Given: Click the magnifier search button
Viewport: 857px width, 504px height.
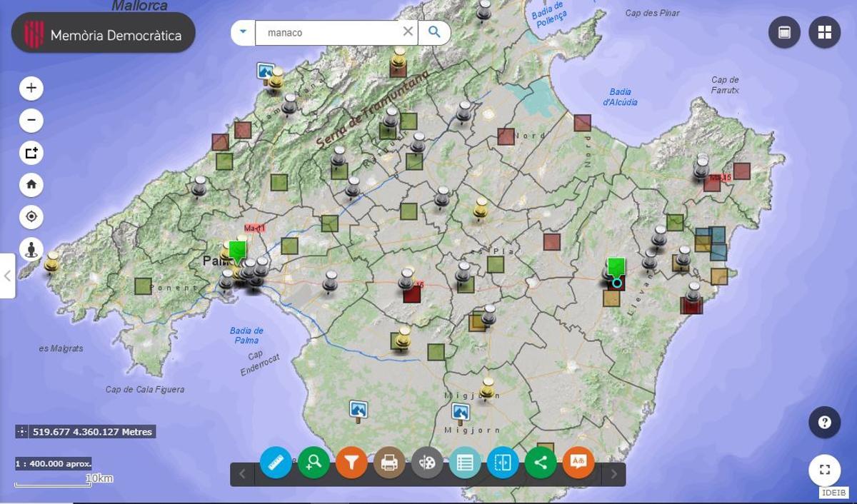Looking at the screenshot, I should [434, 32].
